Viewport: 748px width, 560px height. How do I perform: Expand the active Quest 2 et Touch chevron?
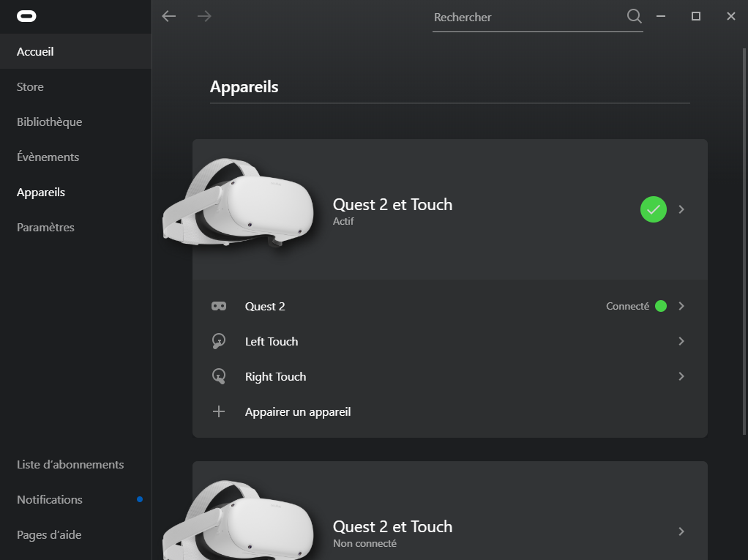pyautogui.click(x=681, y=209)
